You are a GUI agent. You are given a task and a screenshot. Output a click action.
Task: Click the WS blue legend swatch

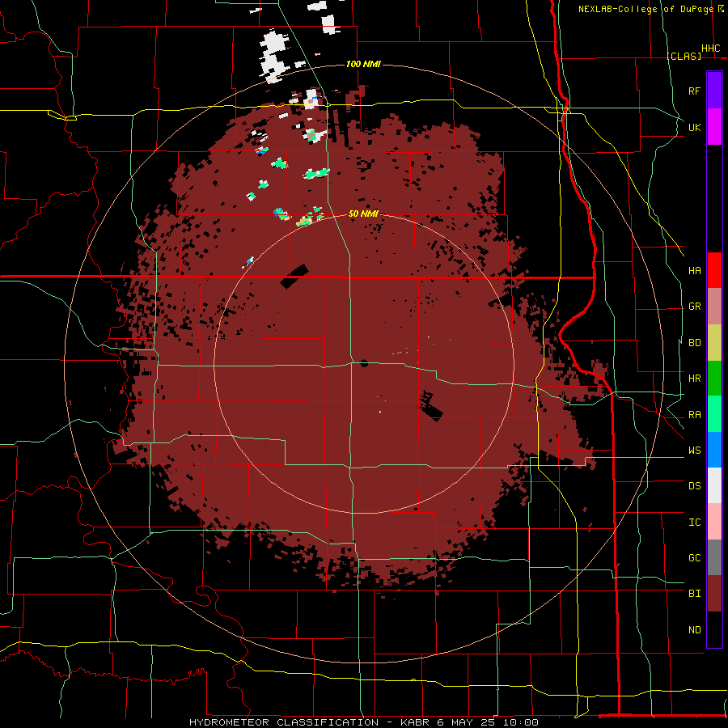point(714,450)
